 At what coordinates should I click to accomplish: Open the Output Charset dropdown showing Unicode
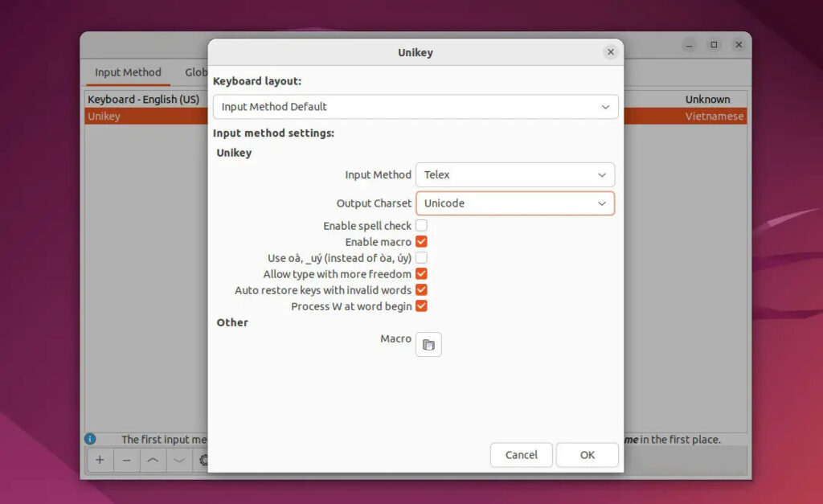pos(514,203)
